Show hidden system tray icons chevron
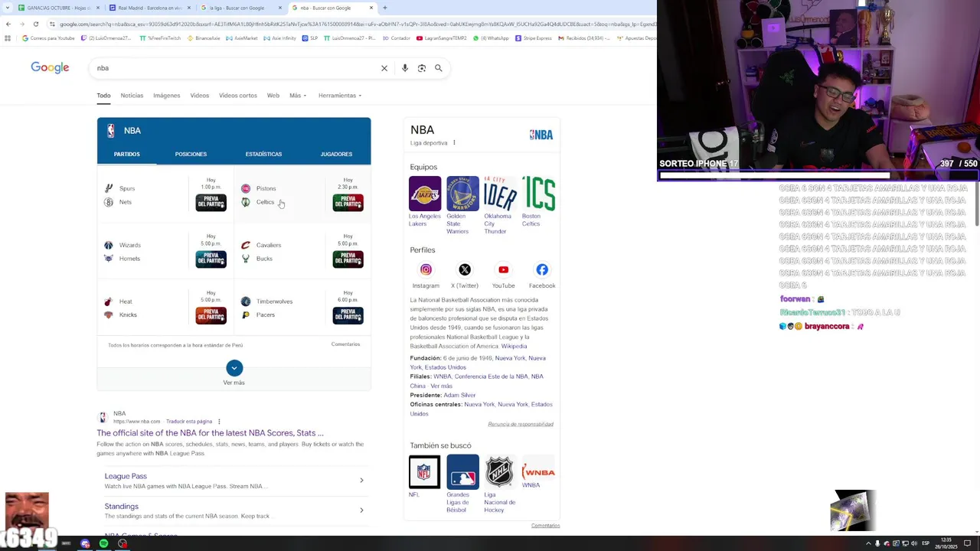 868,543
